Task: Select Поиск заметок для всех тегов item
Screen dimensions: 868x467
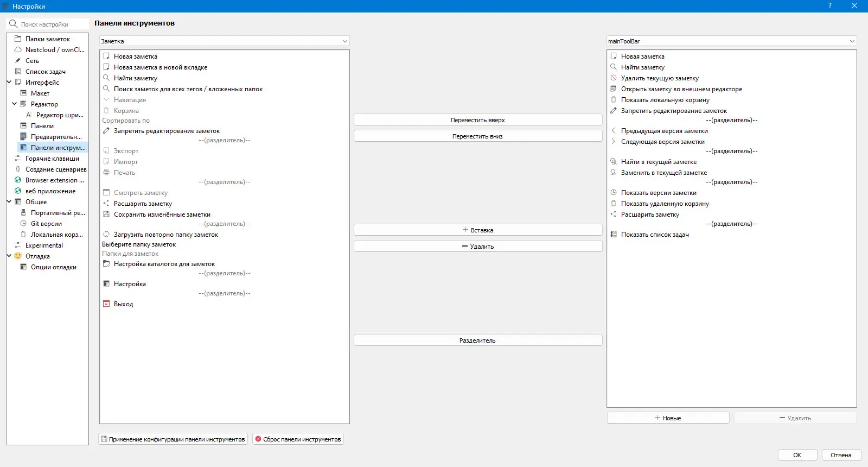Action: pyautogui.click(x=188, y=89)
